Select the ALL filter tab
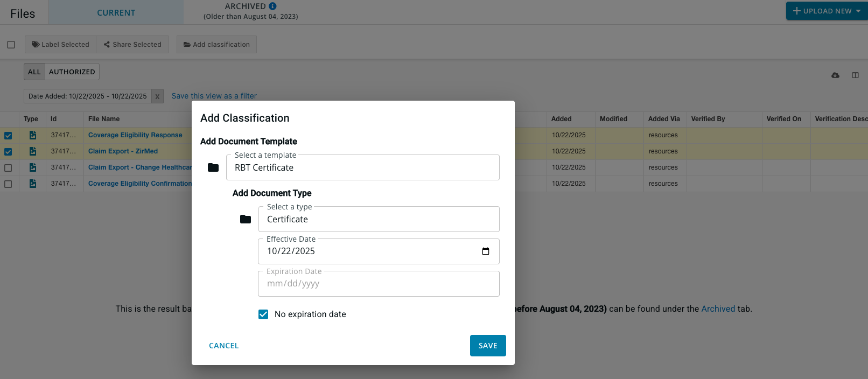Image resolution: width=868 pixels, height=379 pixels. tap(34, 72)
